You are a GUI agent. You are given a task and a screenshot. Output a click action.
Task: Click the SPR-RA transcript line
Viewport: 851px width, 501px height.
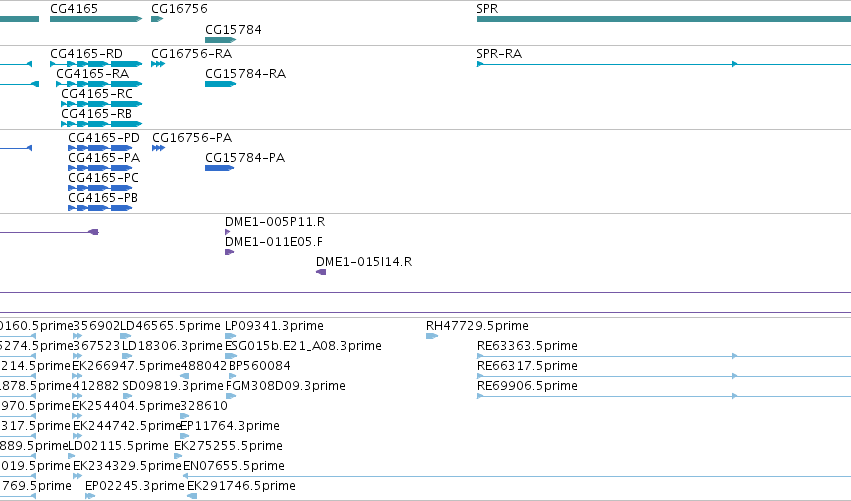tap(664, 64)
